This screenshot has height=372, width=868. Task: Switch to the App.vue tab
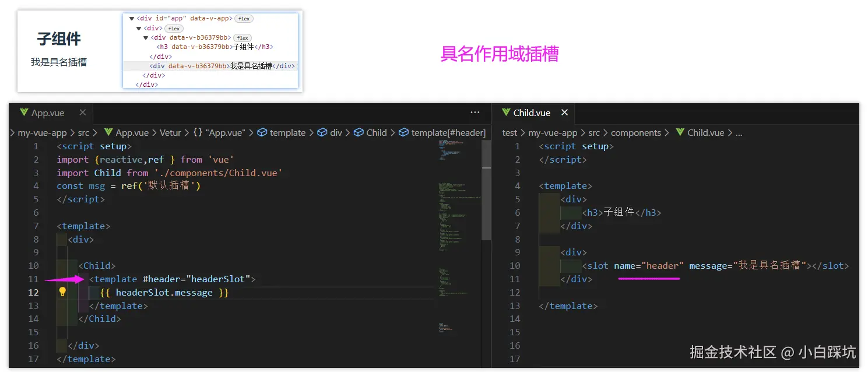(48, 113)
